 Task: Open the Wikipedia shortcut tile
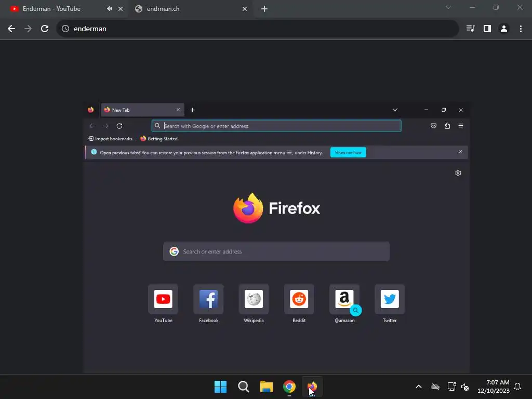click(254, 299)
